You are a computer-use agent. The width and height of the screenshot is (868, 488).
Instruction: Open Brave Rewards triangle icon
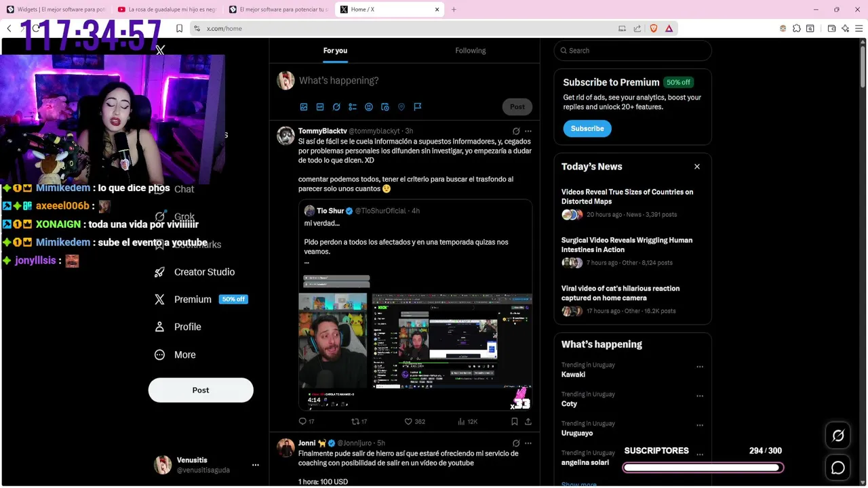(x=669, y=28)
